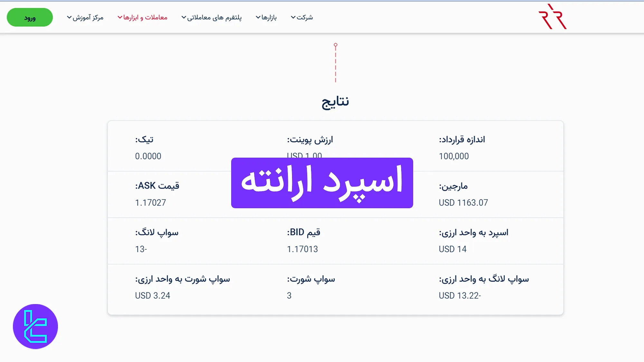Click the نتایج heading
Viewport: 644px width, 362px height.
335,102
